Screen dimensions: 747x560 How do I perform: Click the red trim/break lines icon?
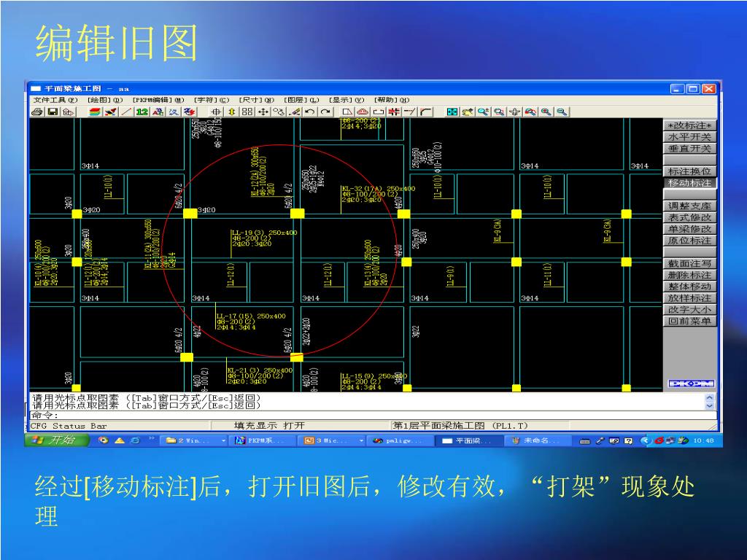point(394,112)
